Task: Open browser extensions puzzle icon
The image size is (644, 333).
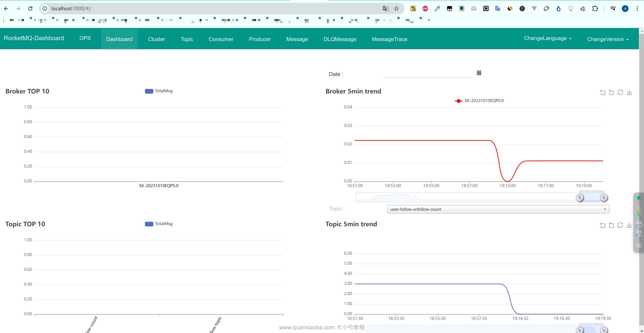Action: pos(595,9)
